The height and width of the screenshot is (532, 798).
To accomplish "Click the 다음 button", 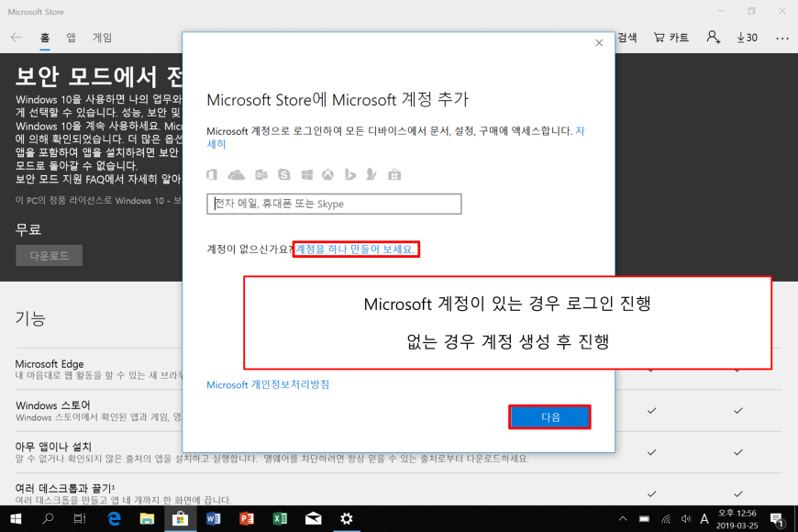I will click(x=549, y=417).
